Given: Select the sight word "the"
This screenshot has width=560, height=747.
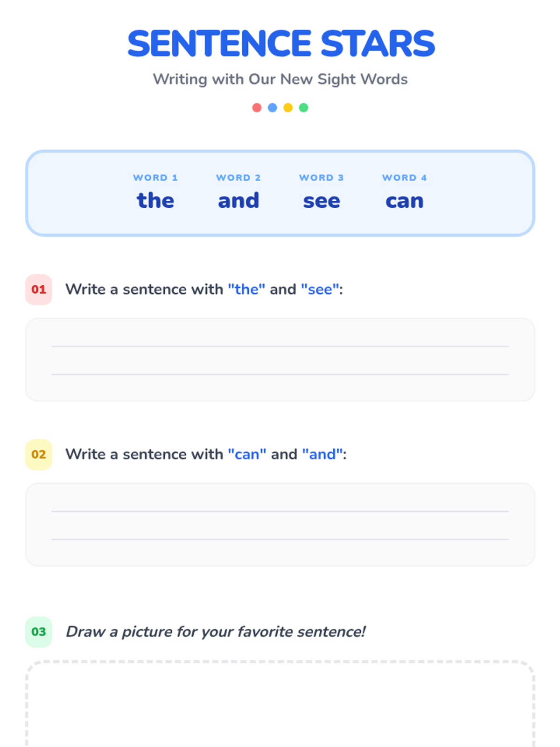Looking at the screenshot, I should click(x=155, y=201).
